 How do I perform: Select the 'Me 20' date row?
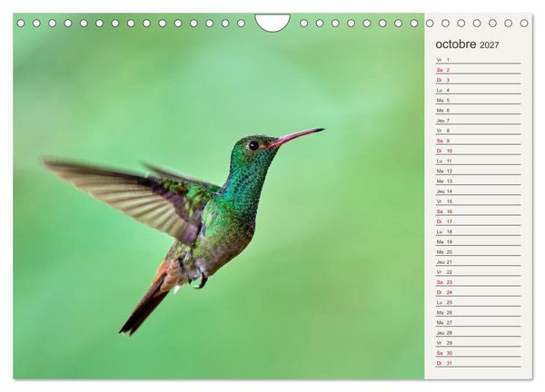479,252
